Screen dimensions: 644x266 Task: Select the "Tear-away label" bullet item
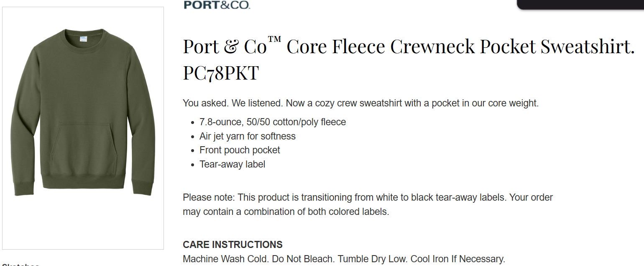pos(233,164)
